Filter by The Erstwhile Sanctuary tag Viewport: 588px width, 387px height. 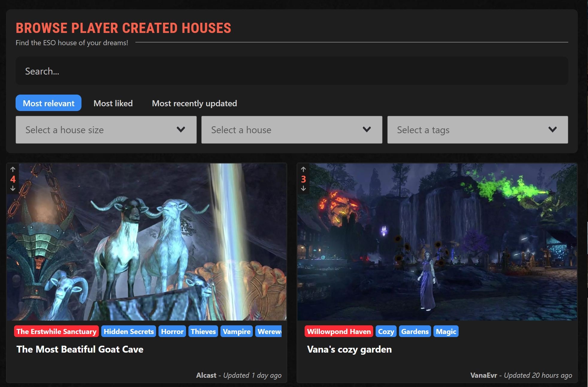[56, 331]
